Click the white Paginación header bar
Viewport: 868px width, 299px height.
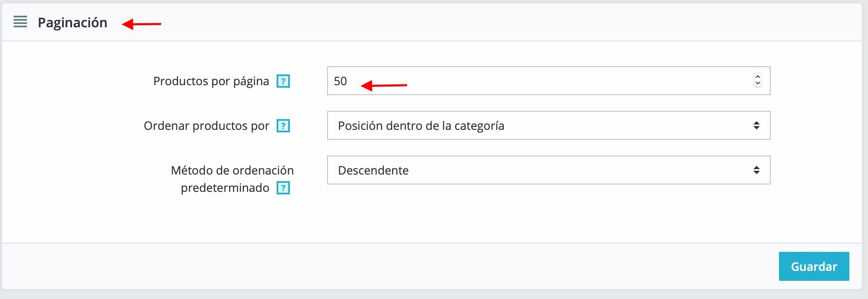click(x=432, y=22)
